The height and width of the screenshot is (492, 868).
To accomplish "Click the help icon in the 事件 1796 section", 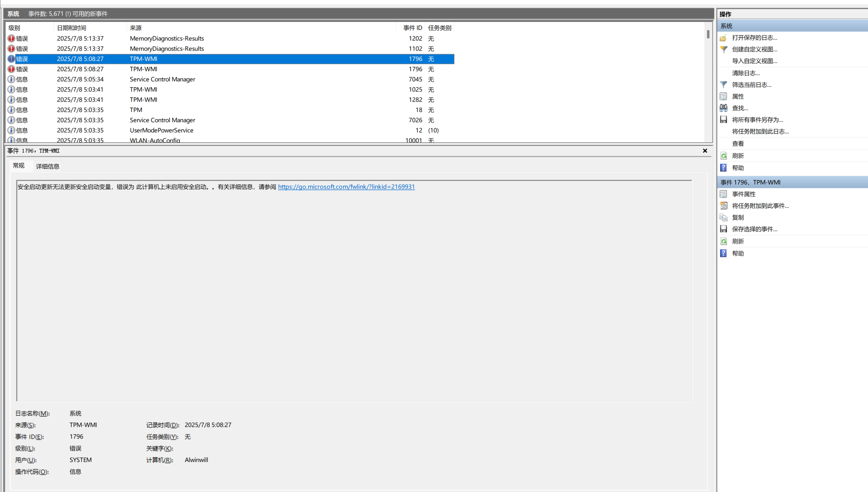I will click(x=723, y=253).
